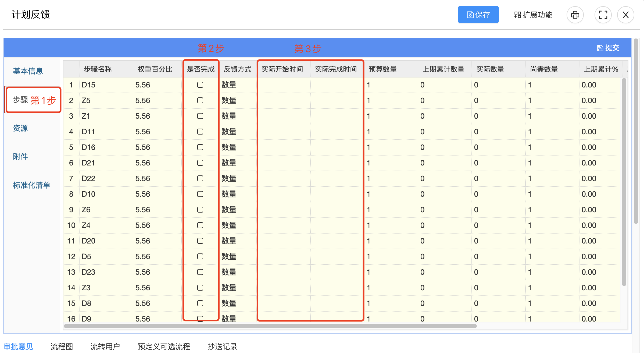
Task: Click 实际完成时间 column header
Action: [x=337, y=69]
